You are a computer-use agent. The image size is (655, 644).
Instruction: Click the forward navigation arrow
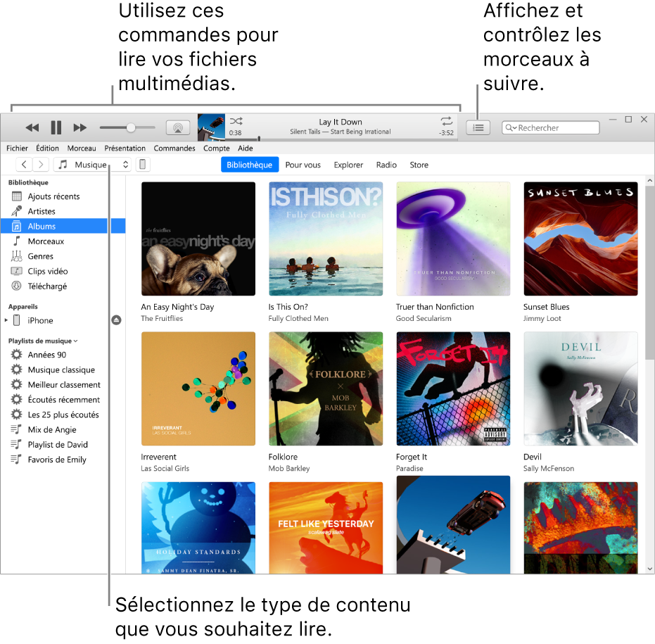[x=41, y=164]
